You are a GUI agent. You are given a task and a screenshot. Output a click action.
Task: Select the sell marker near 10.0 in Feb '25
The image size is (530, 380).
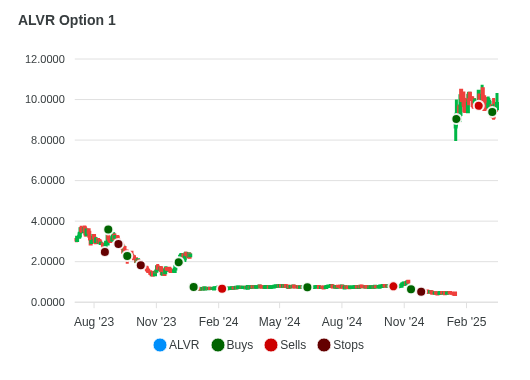coord(479,106)
